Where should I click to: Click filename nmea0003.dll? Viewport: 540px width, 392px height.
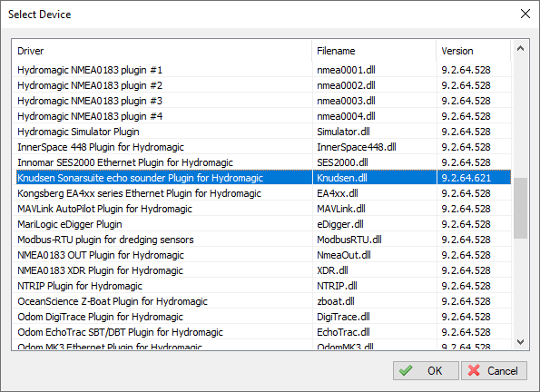(346, 101)
